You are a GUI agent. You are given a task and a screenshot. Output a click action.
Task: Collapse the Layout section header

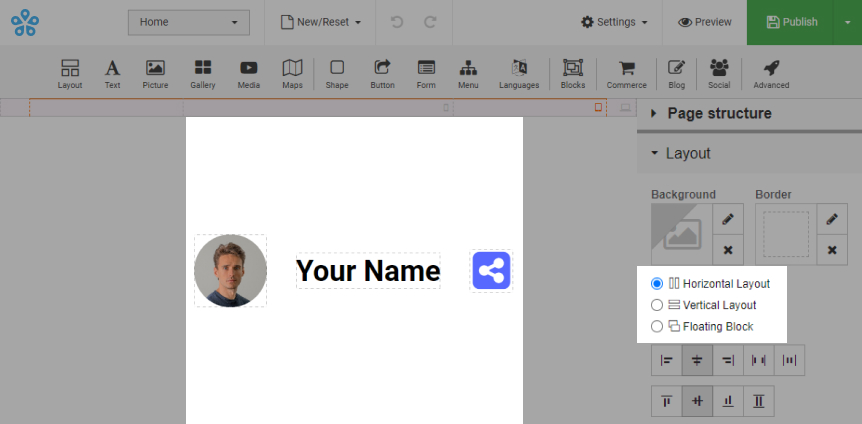pos(688,153)
